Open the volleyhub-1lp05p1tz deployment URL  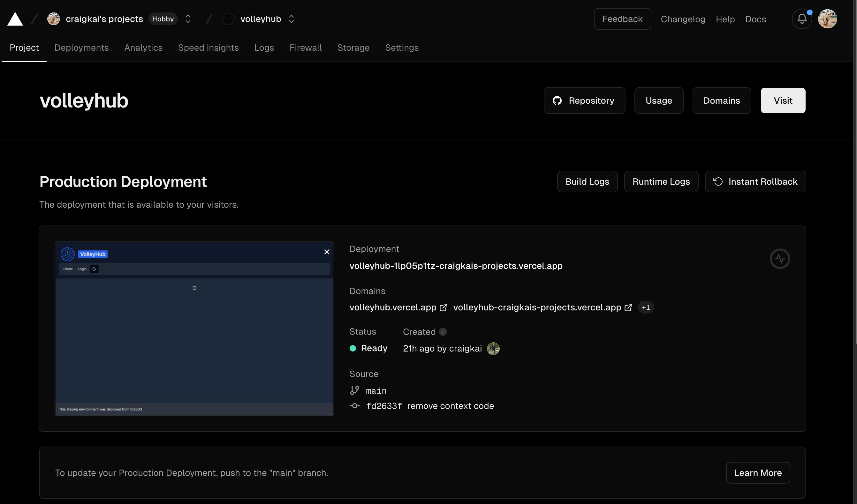(456, 266)
